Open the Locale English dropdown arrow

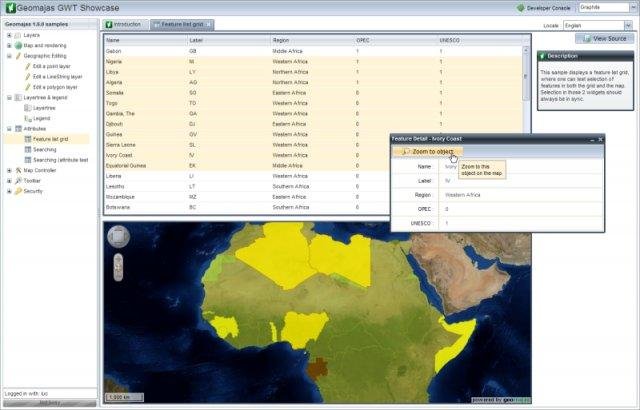click(x=628, y=26)
